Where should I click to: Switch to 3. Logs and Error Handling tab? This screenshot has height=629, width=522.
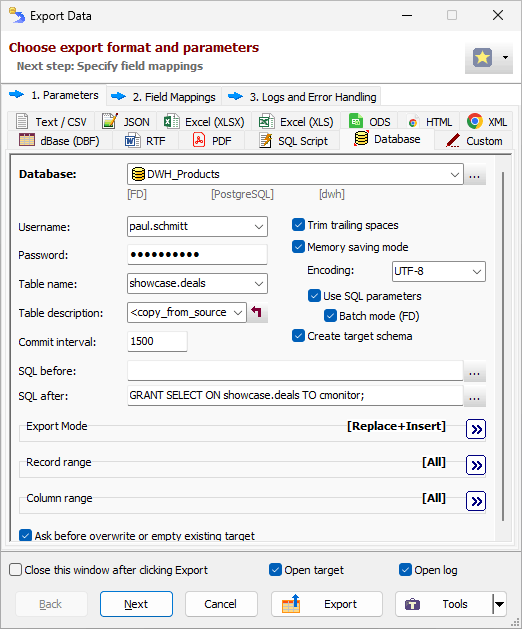pyautogui.click(x=301, y=97)
